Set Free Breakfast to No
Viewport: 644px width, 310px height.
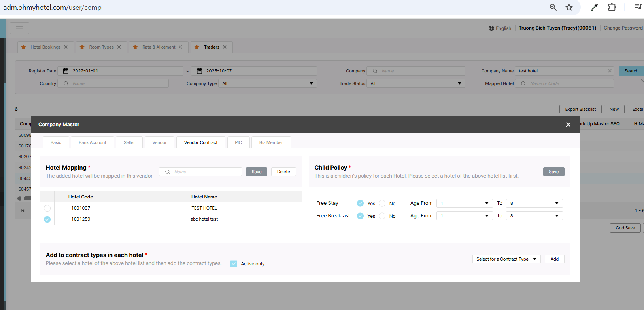382,216
